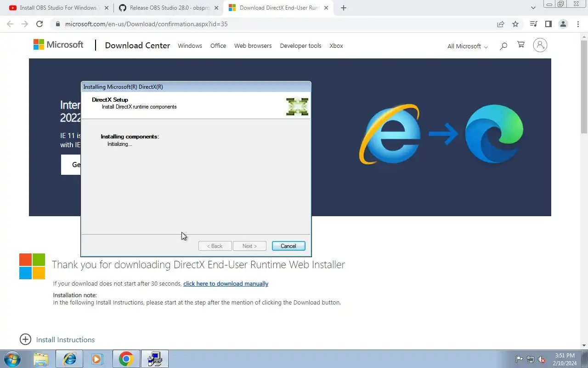Open the tab search dropdown arrow
The image size is (588, 368).
pos(533,8)
